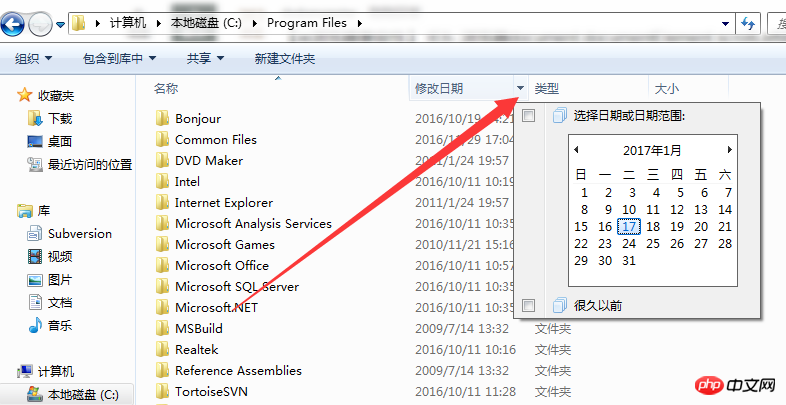Expand the arrow after Program Files breadcrumb
Screen dimensions: 786x405
click(x=359, y=23)
